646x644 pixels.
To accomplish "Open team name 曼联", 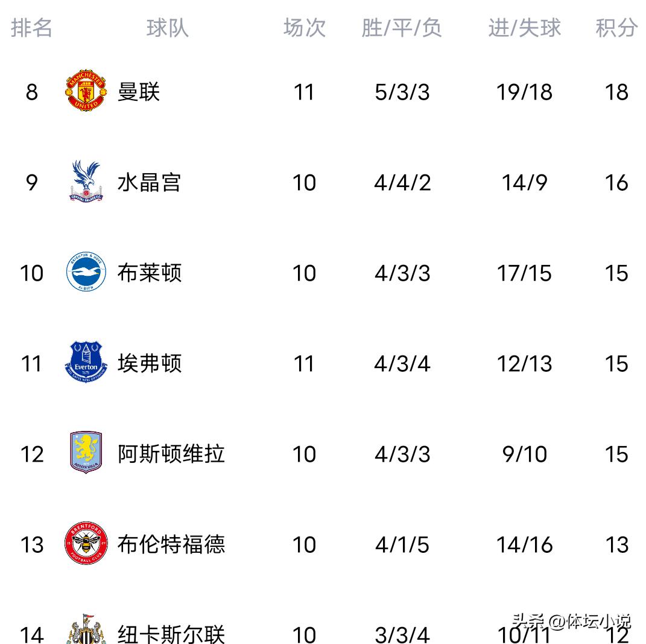I will pos(139,92).
